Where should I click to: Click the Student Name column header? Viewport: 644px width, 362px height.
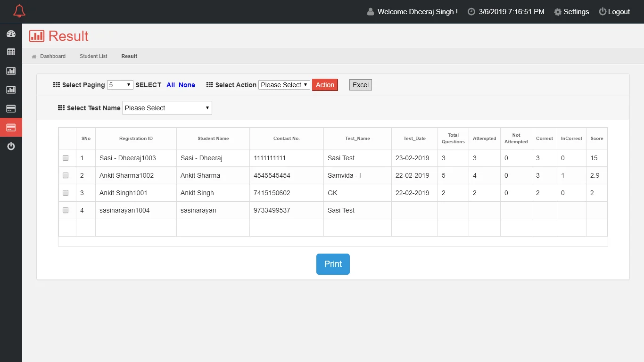(213, 139)
